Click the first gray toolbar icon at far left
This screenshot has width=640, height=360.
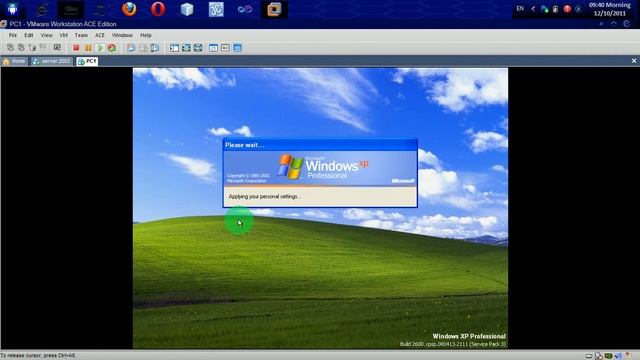(x=10, y=48)
